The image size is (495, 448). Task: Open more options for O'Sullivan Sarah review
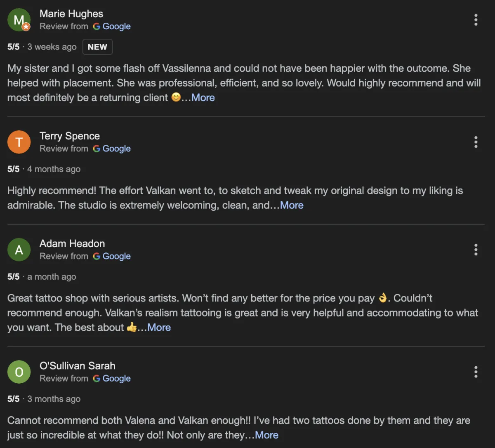(x=476, y=372)
